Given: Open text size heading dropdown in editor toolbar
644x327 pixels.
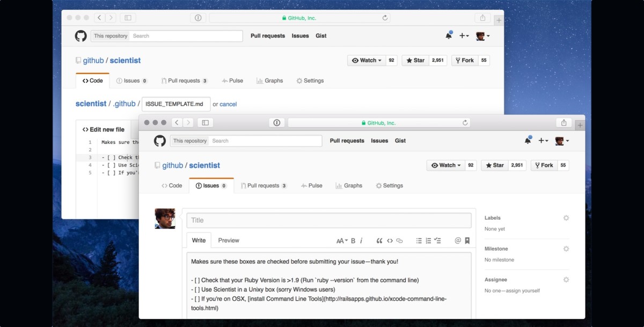Looking at the screenshot, I should click(x=342, y=241).
